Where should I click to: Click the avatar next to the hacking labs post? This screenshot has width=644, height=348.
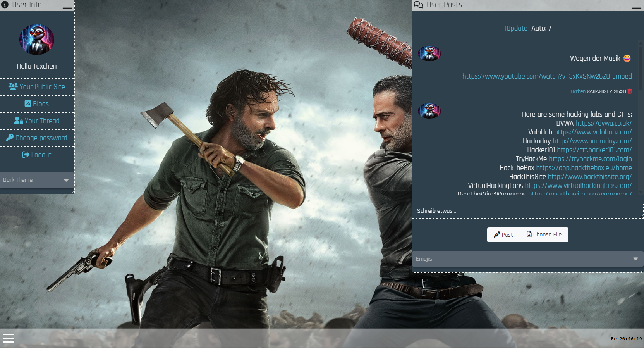coord(429,111)
